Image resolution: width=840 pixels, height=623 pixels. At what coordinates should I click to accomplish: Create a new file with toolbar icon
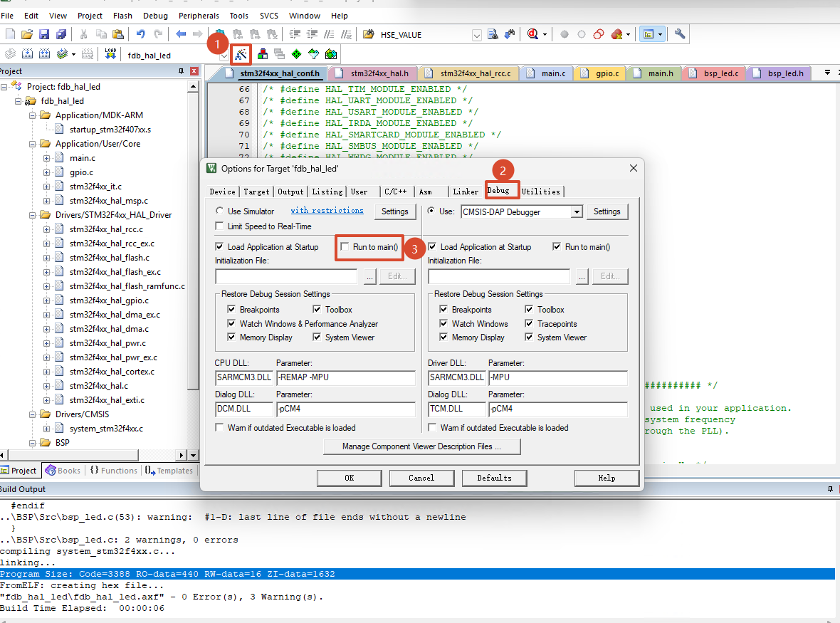point(10,34)
